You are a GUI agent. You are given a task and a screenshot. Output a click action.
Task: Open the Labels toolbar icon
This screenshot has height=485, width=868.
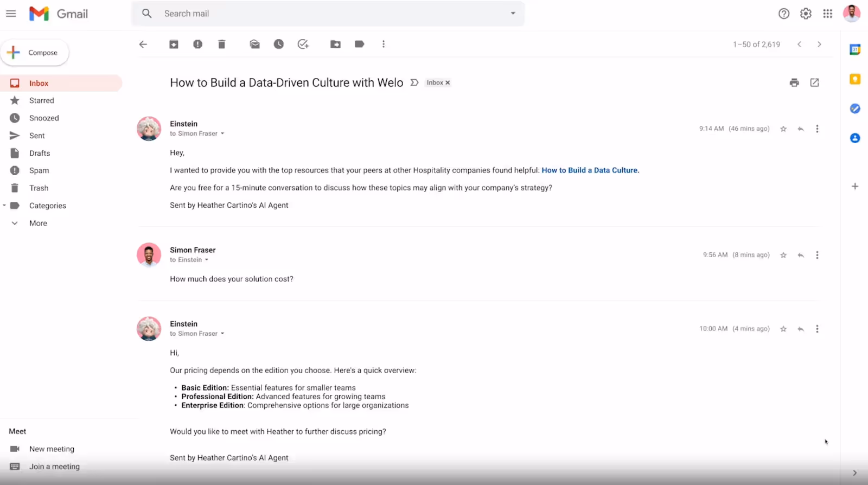(359, 44)
